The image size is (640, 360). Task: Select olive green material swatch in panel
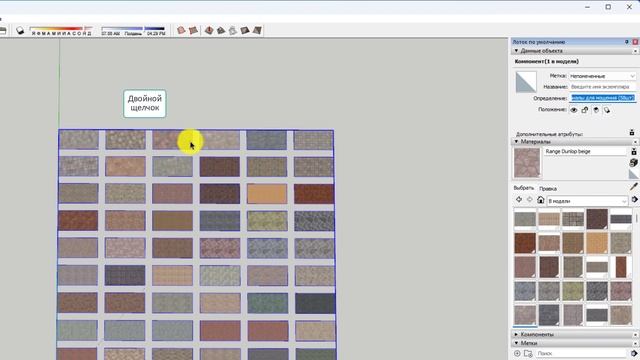coord(573,291)
